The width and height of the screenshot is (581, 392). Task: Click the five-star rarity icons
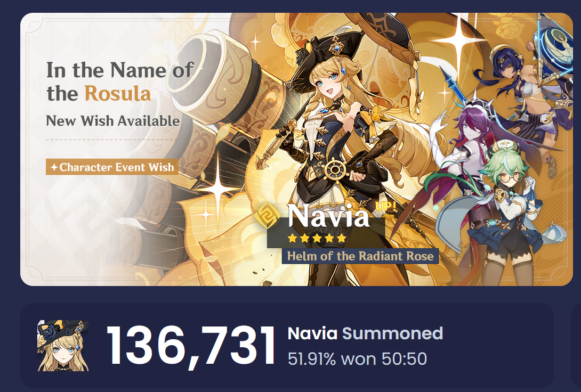tap(317, 238)
